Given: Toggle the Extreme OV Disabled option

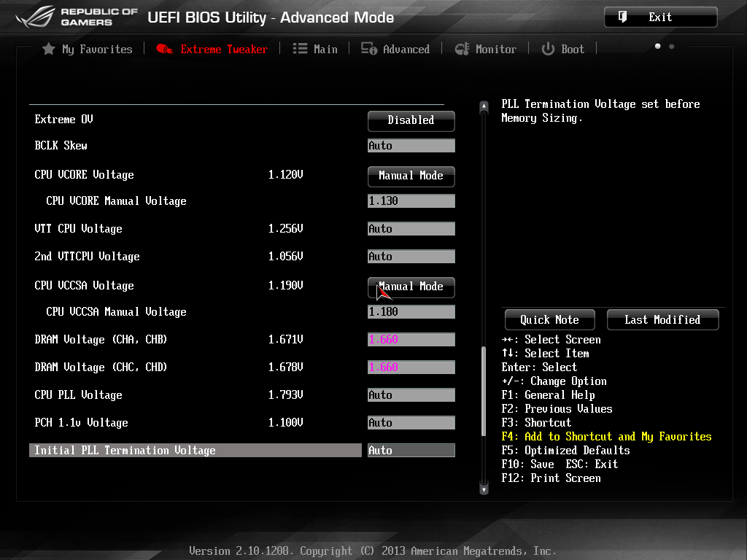Looking at the screenshot, I should coord(411,120).
